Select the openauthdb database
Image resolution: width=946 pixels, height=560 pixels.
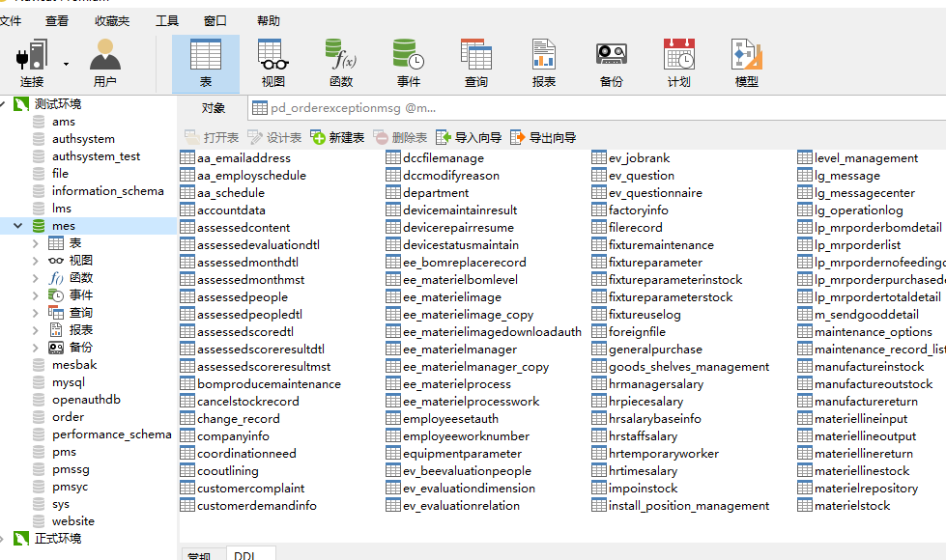click(x=86, y=400)
